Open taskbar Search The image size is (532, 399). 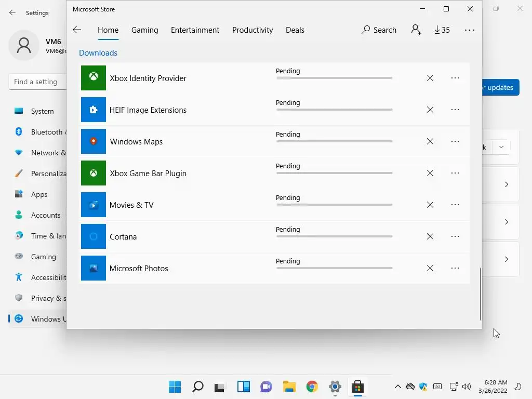coord(198,387)
